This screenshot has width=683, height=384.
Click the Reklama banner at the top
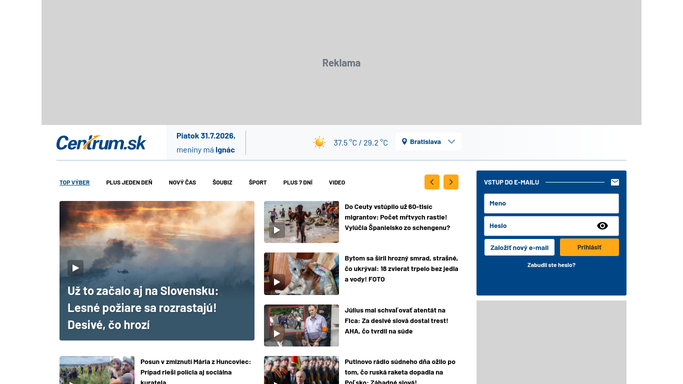[x=342, y=62]
